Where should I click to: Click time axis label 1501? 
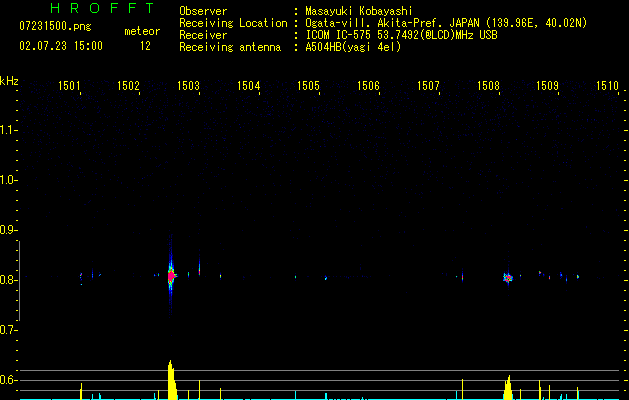(69, 85)
